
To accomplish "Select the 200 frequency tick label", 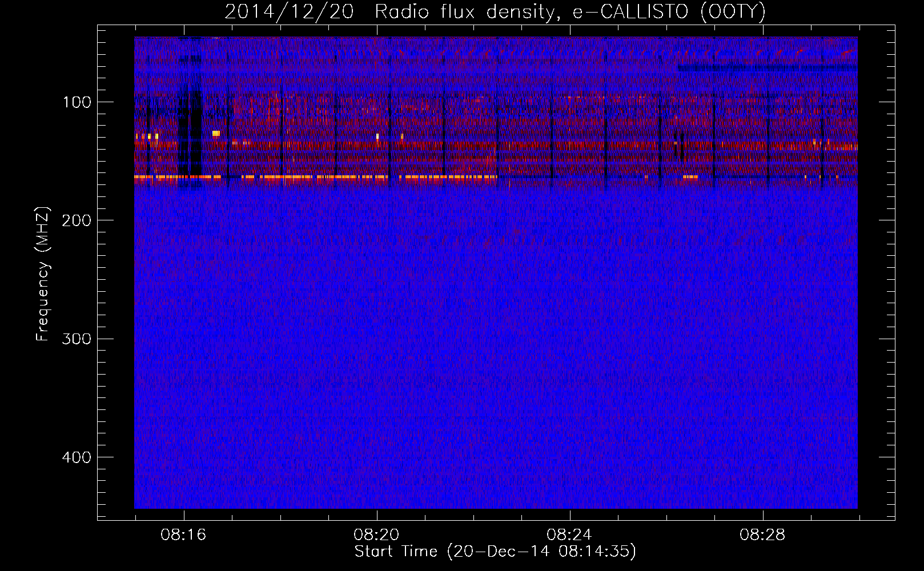I will pyautogui.click(x=77, y=220).
